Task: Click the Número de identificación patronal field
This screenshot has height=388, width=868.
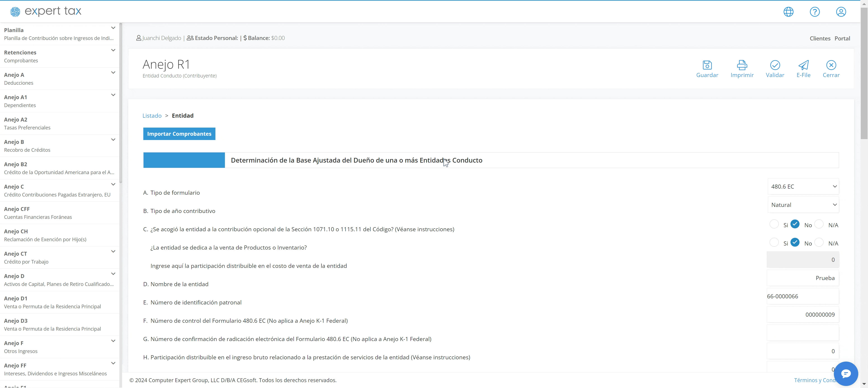Action: coord(803,296)
